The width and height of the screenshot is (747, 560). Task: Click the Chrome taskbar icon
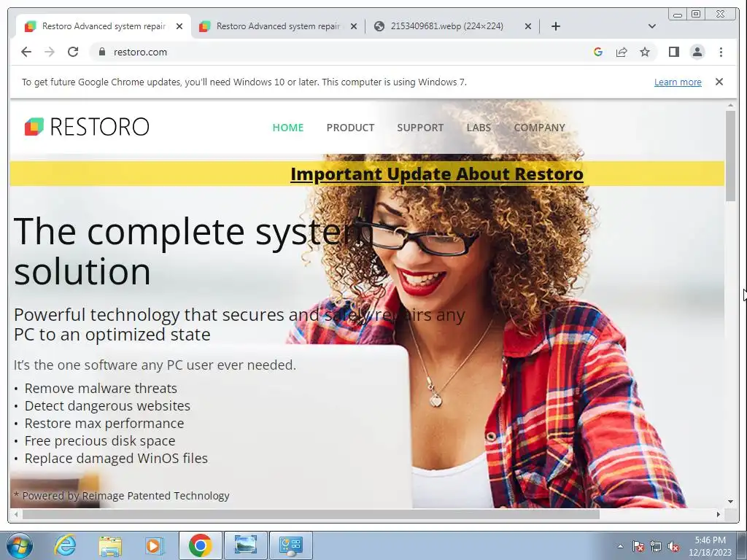pyautogui.click(x=200, y=545)
